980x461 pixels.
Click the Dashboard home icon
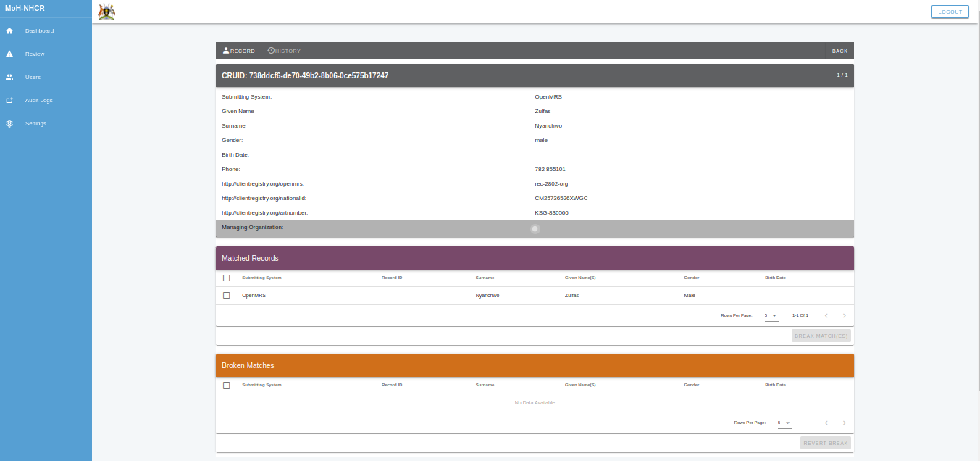[x=9, y=30]
